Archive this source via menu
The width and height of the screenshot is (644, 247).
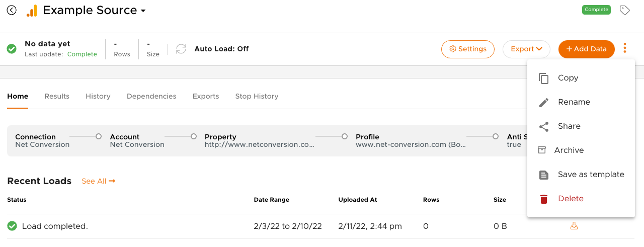tap(569, 150)
